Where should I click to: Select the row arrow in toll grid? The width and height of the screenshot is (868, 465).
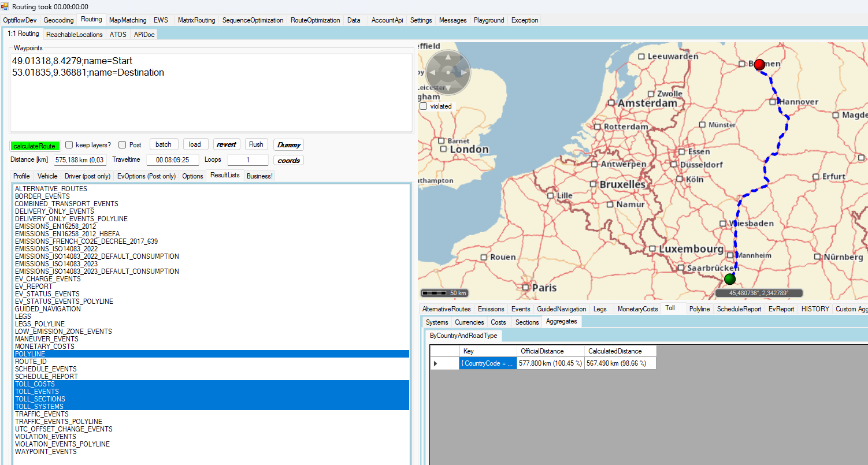click(436, 363)
